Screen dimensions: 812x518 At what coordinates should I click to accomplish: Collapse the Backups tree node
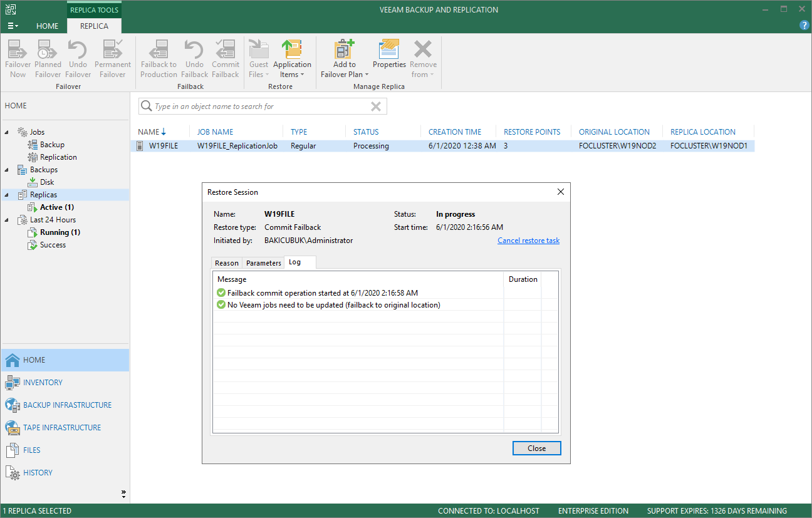click(x=7, y=170)
